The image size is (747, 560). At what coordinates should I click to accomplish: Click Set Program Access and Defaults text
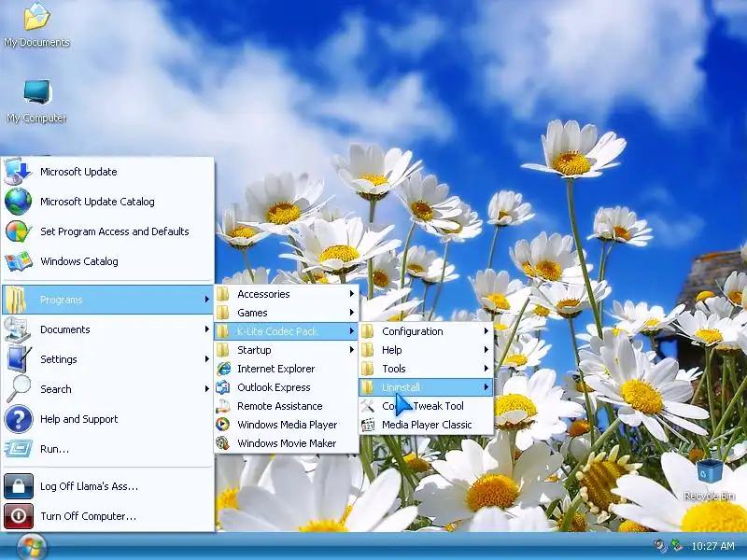114,231
